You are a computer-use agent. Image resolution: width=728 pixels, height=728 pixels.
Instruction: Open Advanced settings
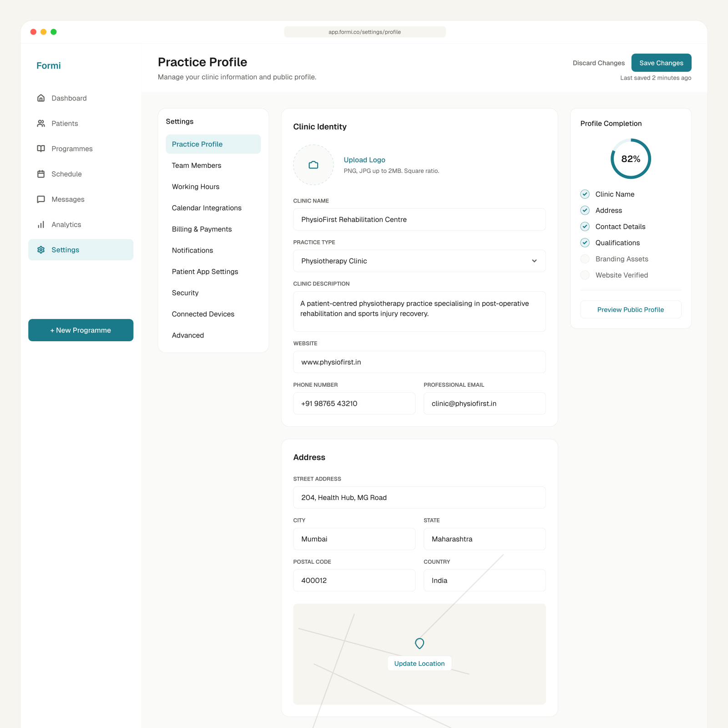(x=213, y=335)
